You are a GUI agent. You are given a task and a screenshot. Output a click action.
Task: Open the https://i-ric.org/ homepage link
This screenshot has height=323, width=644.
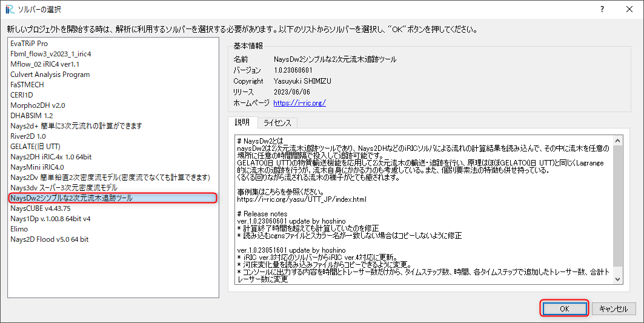coord(299,103)
